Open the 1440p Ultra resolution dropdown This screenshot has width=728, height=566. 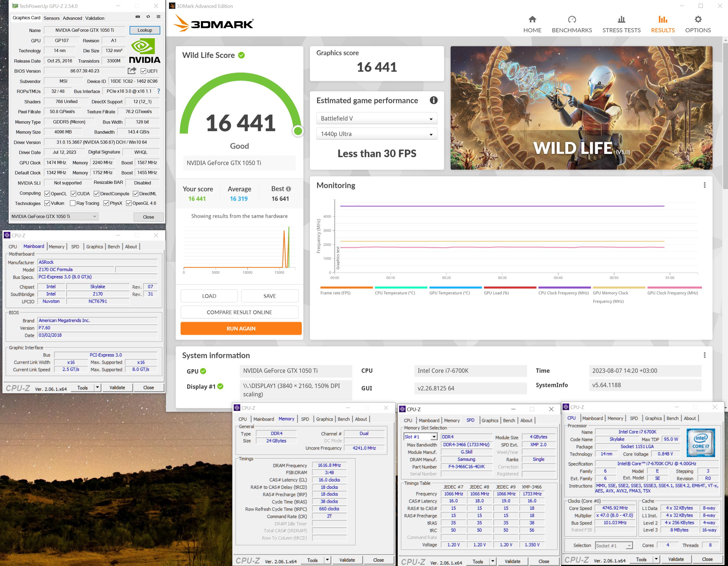(x=377, y=134)
